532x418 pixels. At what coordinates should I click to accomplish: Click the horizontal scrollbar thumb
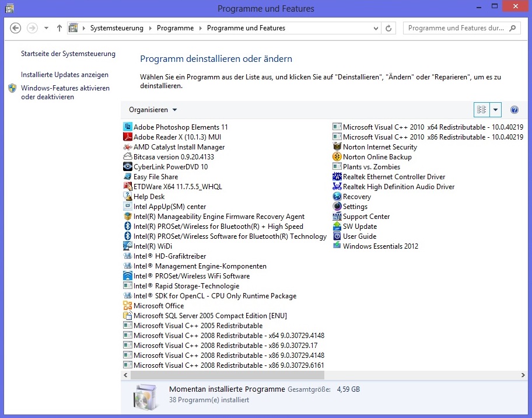(228, 375)
